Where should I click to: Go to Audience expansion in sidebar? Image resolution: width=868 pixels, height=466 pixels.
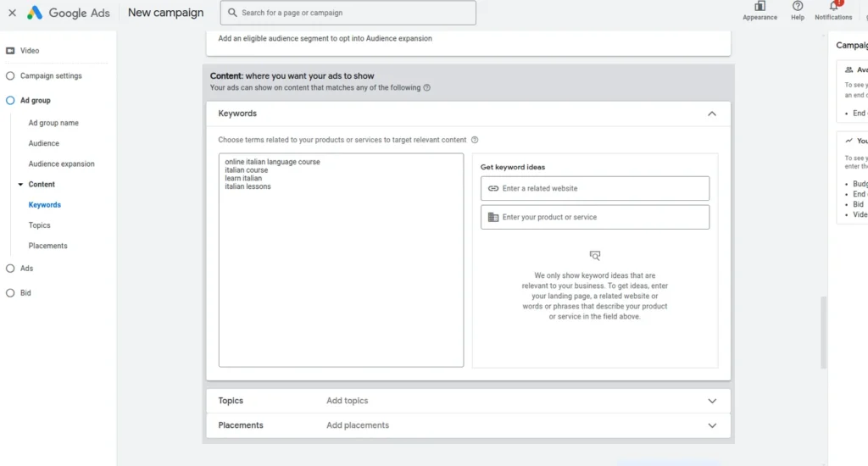tap(61, 164)
